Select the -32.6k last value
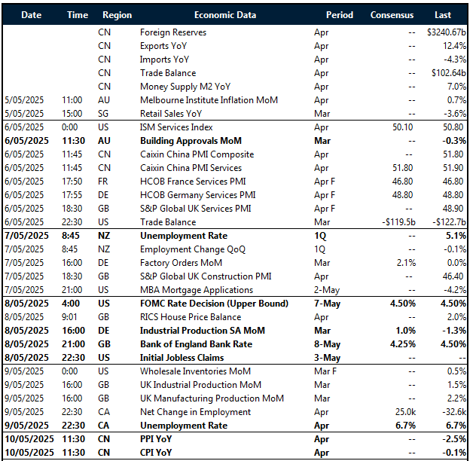The height and width of the screenshot is (461, 476). point(454,412)
